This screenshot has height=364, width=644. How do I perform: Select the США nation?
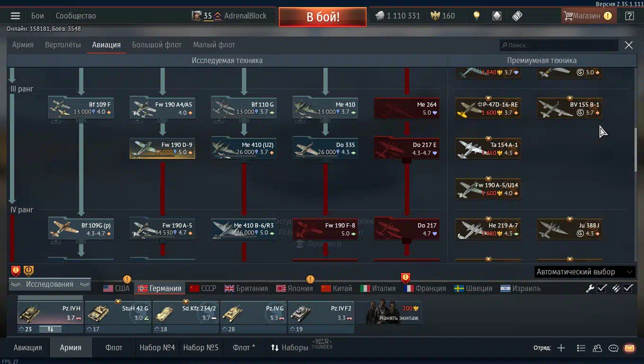pyautogui.click(x=116, y=288)
